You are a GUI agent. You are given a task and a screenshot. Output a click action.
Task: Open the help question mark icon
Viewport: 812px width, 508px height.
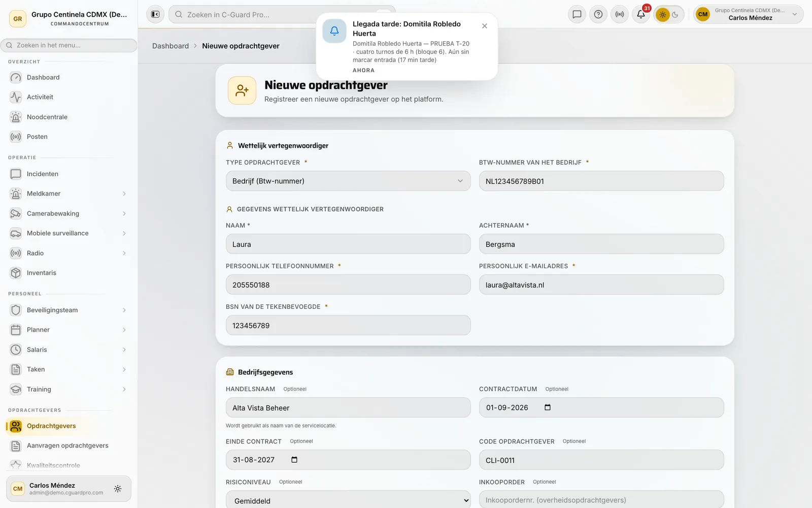tap(598, 14)
